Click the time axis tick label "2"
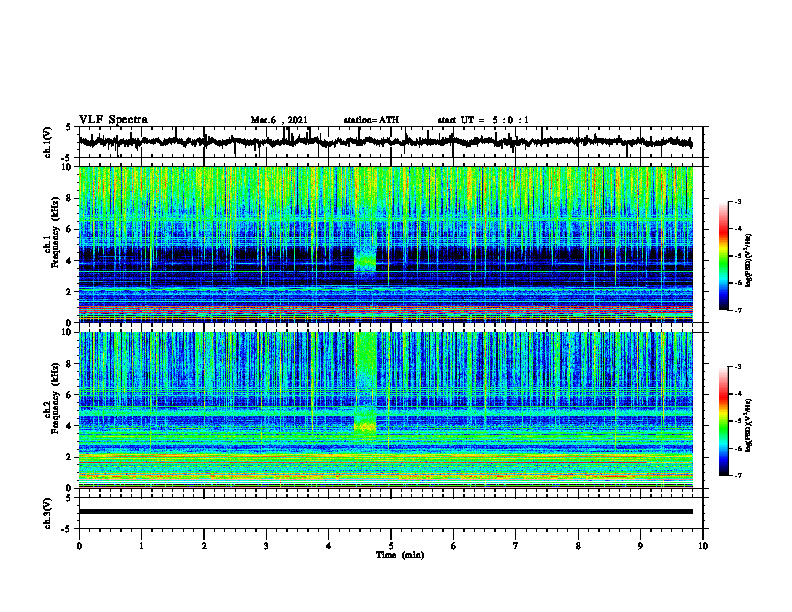Screen dimensions: 792x612 point(204,546)
